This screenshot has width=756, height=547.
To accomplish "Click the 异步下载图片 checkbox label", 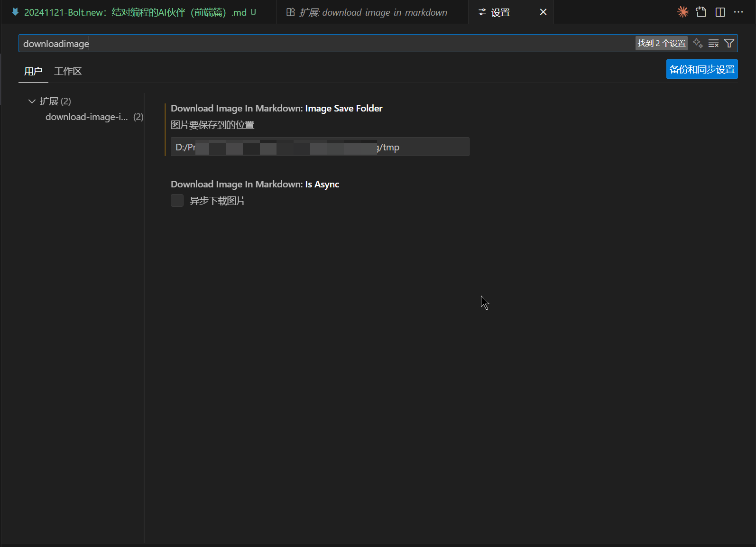I will pos(217,201).
